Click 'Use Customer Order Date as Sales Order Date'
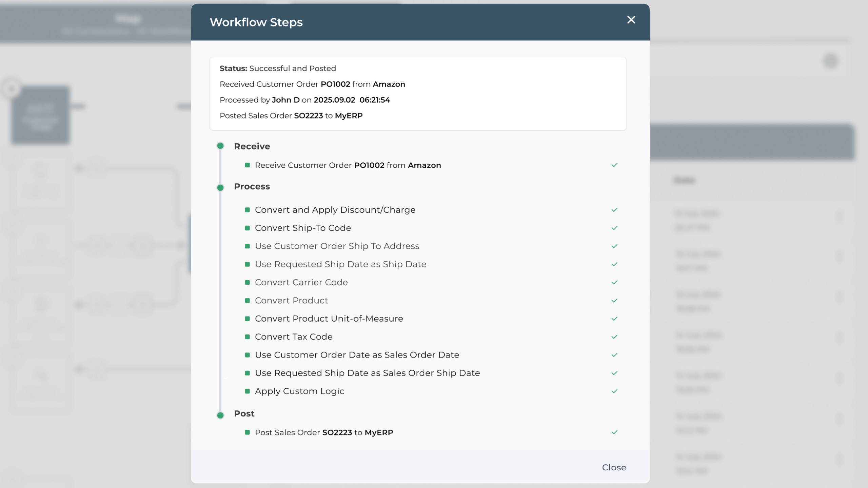Screen dimensions: 868x488 (357, 355)
